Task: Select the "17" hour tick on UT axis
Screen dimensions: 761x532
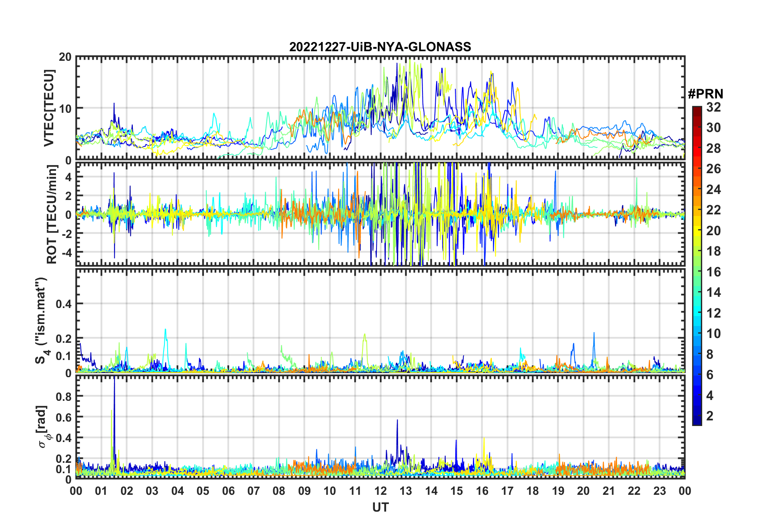Action: [507, 491]
